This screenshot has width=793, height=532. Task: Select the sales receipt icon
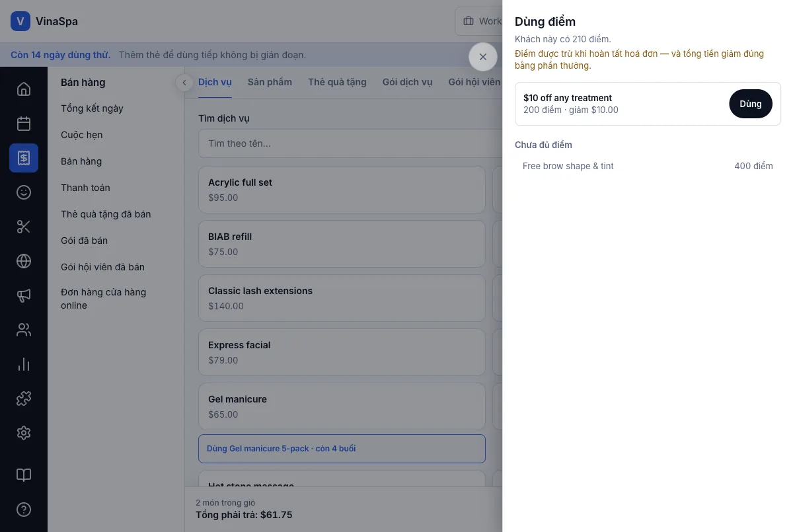[24, 158]
